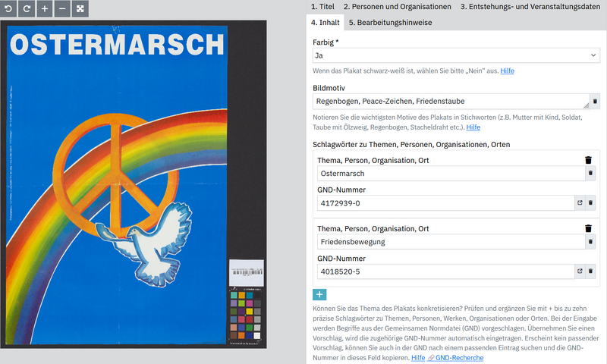This screenshot has width=607, height=364.
Task: Open the GND-Recherche link
Action: coord(456,358)
